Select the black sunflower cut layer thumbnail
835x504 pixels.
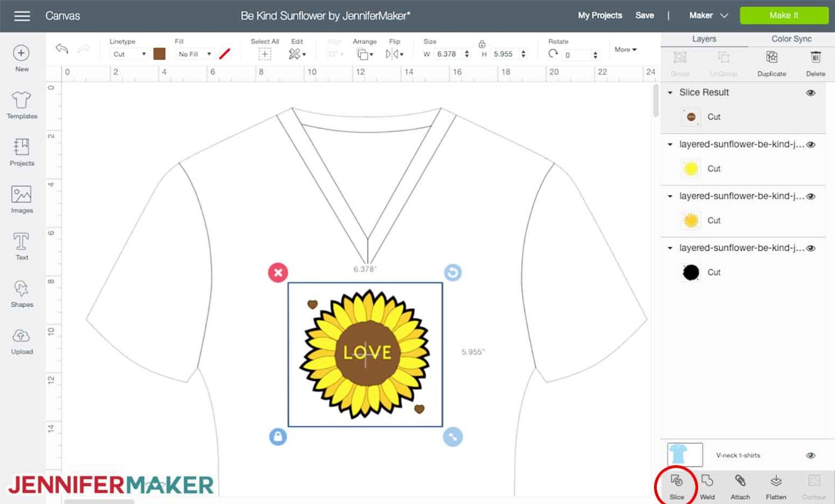coord(691,272)
